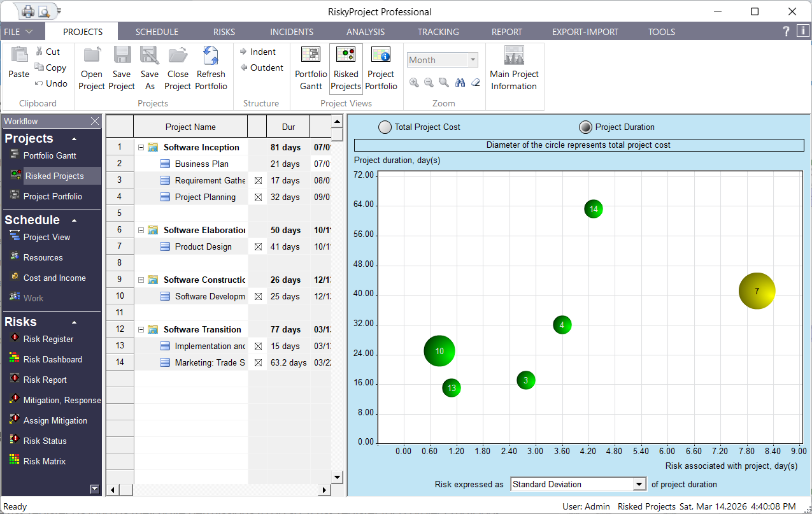Collapse the Software Inception group
This screenshot has height=514, width=812.
coord(141,148)
